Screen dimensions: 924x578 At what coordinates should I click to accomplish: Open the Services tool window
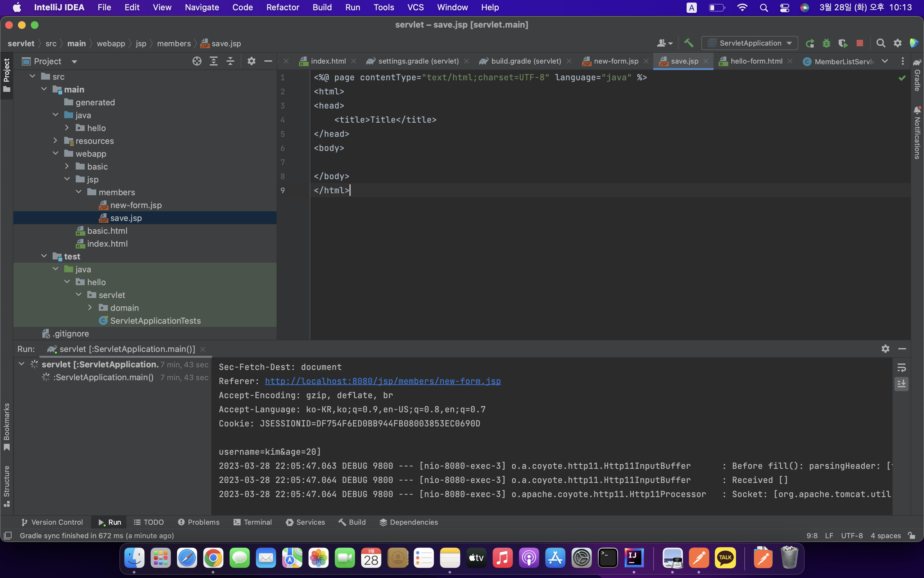click(305, 522)
